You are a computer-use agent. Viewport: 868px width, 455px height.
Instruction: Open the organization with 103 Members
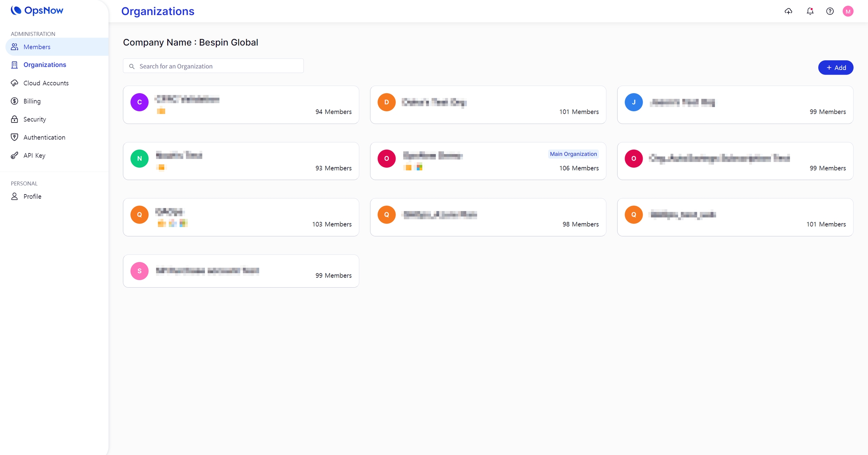tap(241, 217)
